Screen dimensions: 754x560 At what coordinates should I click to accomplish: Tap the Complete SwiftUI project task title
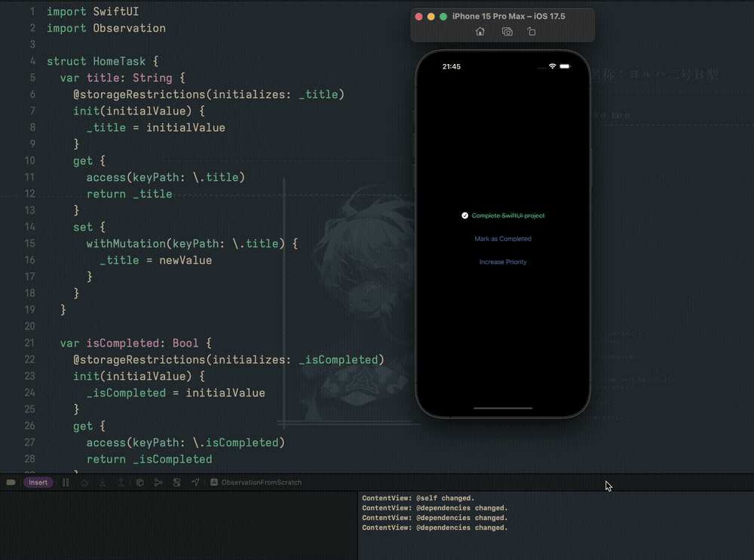507,216
